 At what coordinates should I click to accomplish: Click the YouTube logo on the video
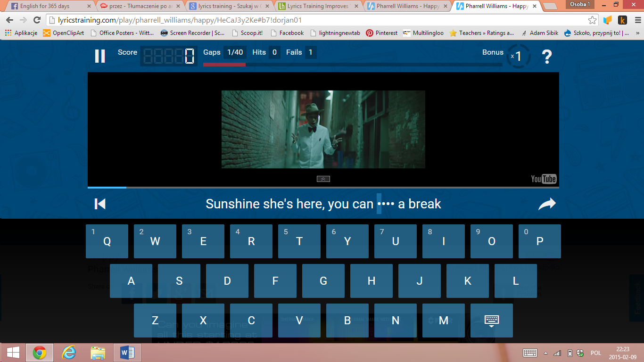[544, 179]
